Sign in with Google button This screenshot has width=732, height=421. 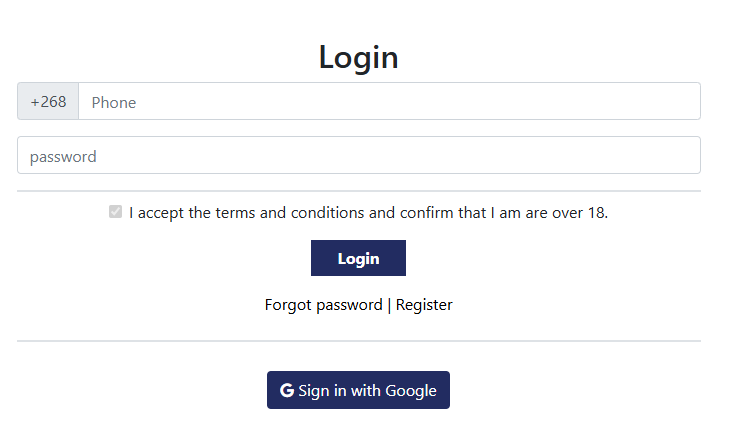(x=358, y=390)
